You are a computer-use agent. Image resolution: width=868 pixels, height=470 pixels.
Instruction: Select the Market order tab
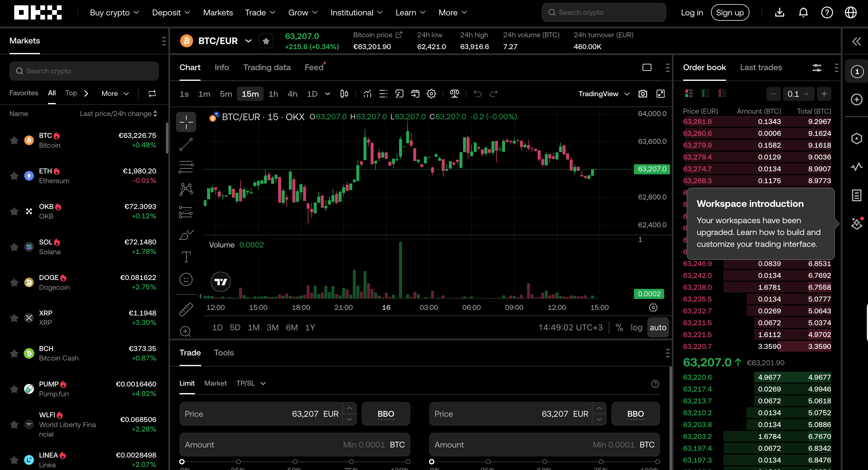(x=215, y=383)
